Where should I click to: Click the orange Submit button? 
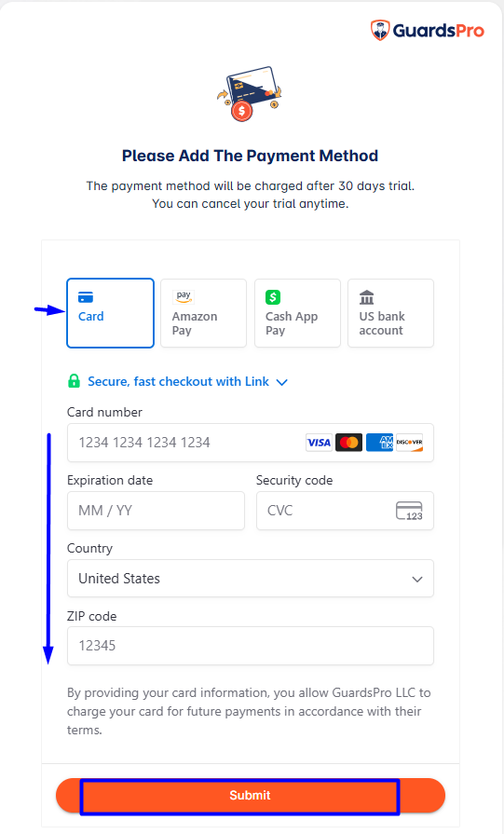click(x=251, y=795)
